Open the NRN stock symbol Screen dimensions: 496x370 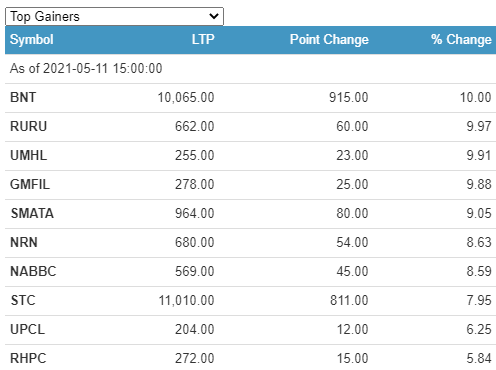pyautogui.click(x=24, y=243)
